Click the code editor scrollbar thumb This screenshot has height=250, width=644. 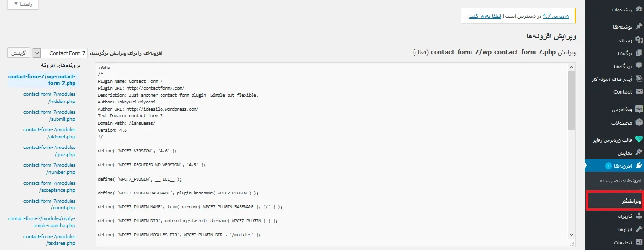pos(571,101)
